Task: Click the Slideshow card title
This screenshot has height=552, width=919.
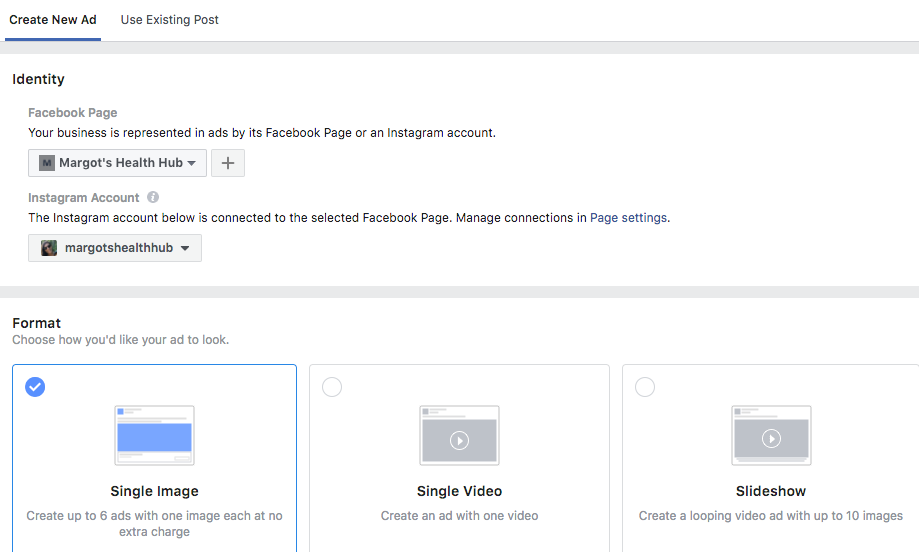Action: pos(771,491)
